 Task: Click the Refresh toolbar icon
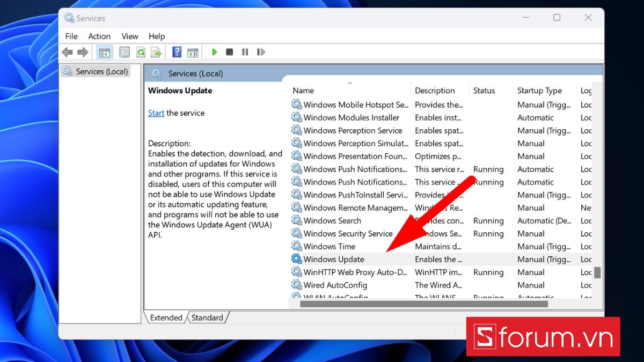(141, 52)
